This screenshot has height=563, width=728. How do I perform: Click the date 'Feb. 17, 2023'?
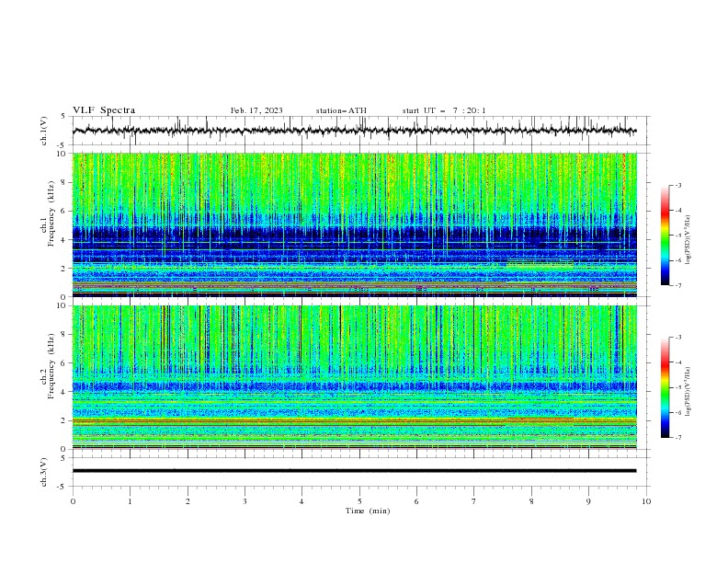(256, 110)
